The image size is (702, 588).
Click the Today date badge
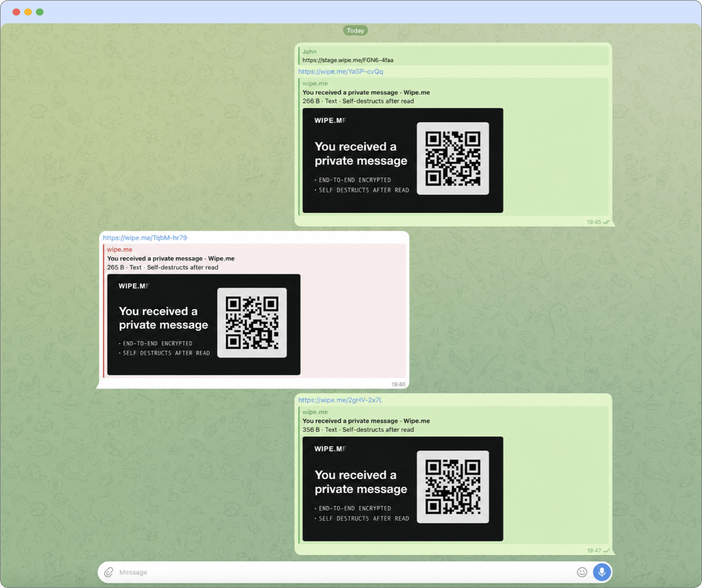355,30
